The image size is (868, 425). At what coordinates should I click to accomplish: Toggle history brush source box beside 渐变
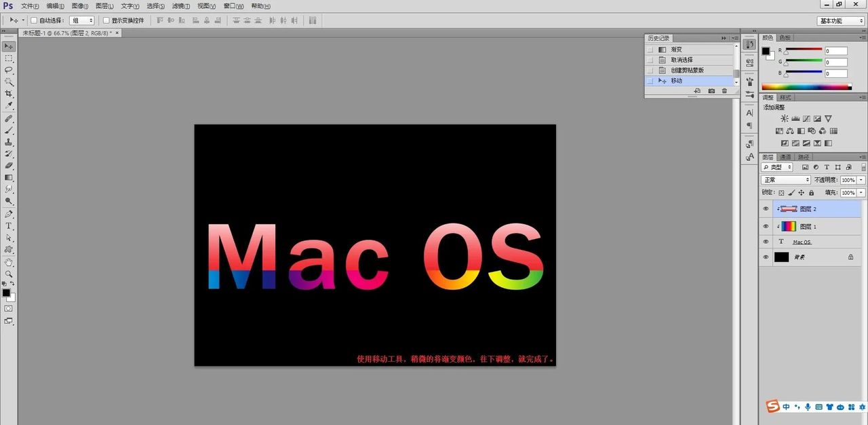click(650, 50)
